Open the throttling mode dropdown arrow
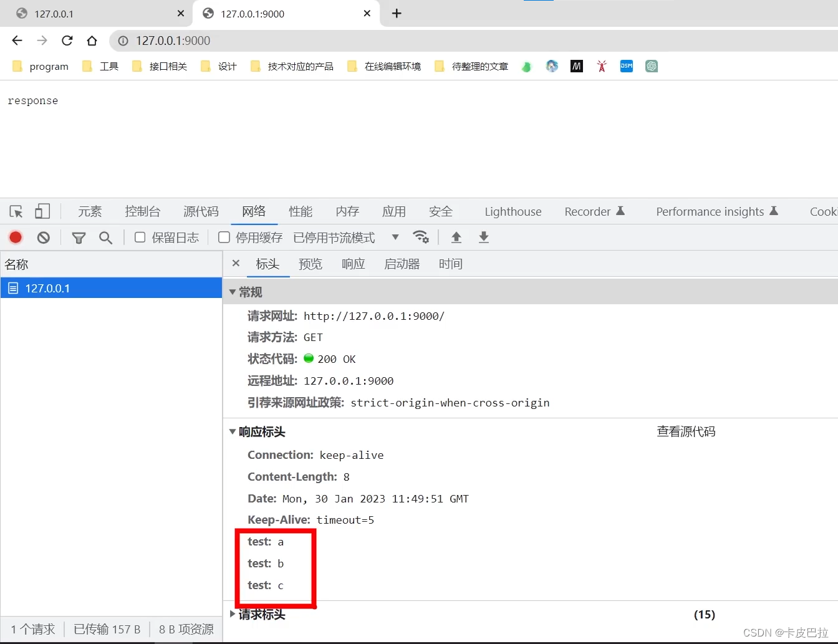 (x=395, y=237)
